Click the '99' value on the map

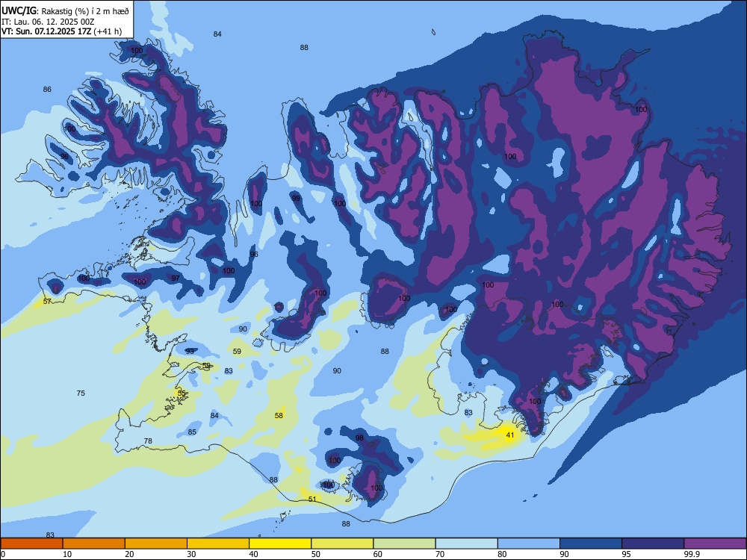tap(296, 198)
